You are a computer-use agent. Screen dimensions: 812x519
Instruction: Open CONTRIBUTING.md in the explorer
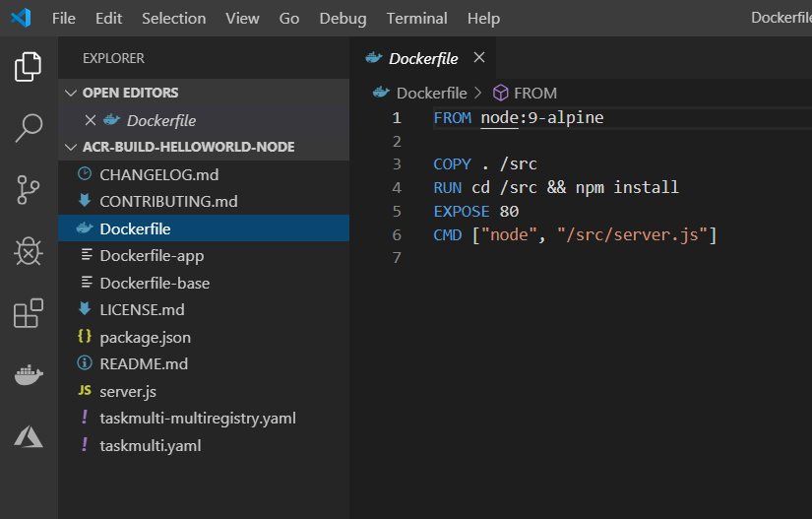tap(204, 201)
